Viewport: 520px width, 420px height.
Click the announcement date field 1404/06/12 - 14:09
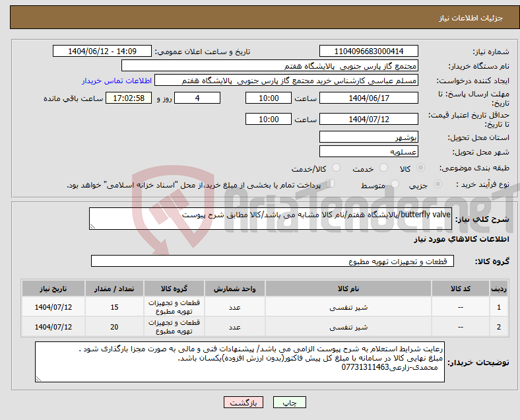(x=102, y=52)
